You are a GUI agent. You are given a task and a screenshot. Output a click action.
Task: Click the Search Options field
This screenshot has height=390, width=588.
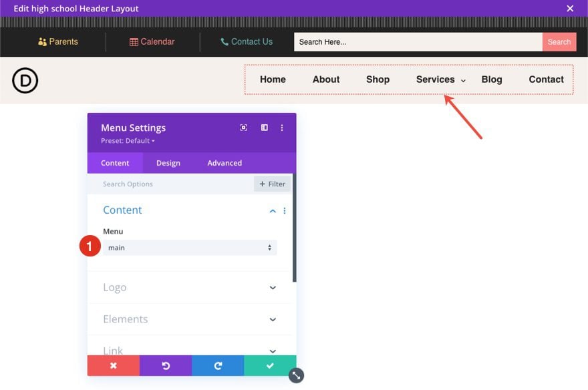pos(170,184)
